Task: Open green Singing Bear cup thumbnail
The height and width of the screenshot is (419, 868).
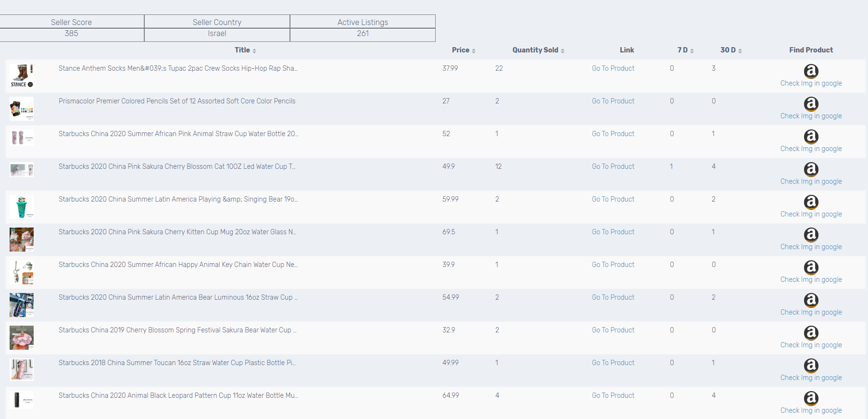Action: pos(22,207)
